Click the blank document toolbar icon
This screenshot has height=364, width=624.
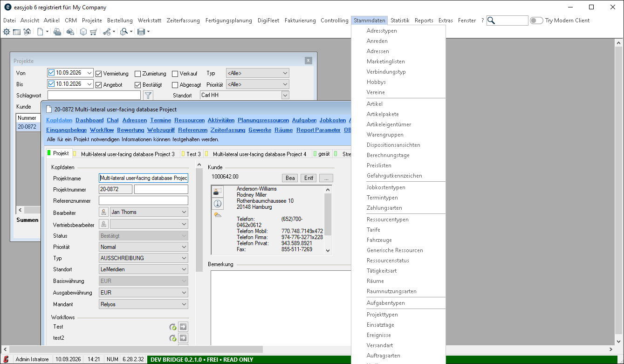pyautogui.click(x=41, y=32)
